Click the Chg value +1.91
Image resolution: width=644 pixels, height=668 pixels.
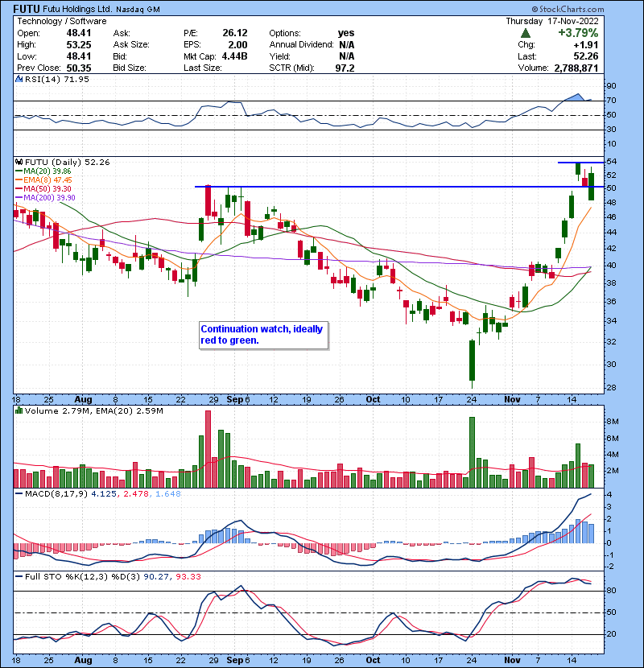(x=585, y=45)
